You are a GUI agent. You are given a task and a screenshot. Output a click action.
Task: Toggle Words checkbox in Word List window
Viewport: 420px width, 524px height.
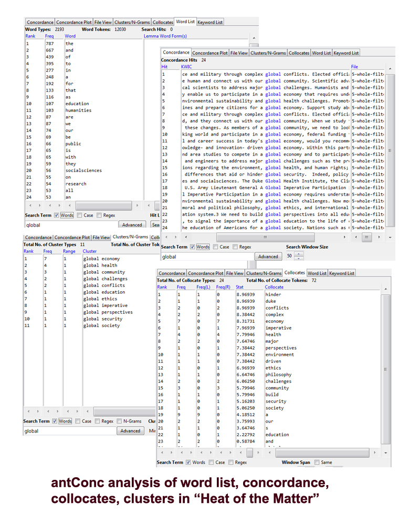(56, 215)
